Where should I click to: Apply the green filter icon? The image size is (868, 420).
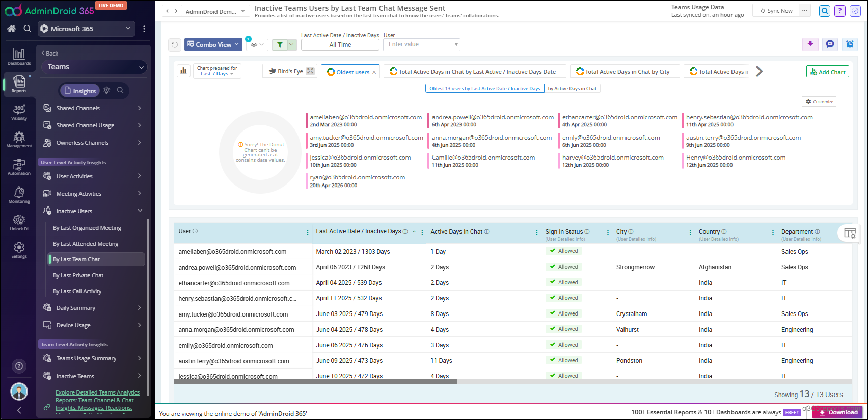(x=279, y=45)
